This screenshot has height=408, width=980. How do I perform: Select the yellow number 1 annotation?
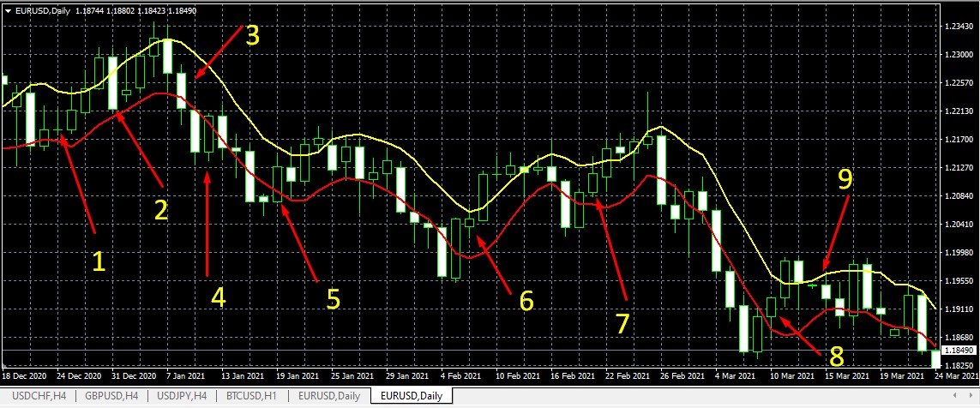click(99, 262)
